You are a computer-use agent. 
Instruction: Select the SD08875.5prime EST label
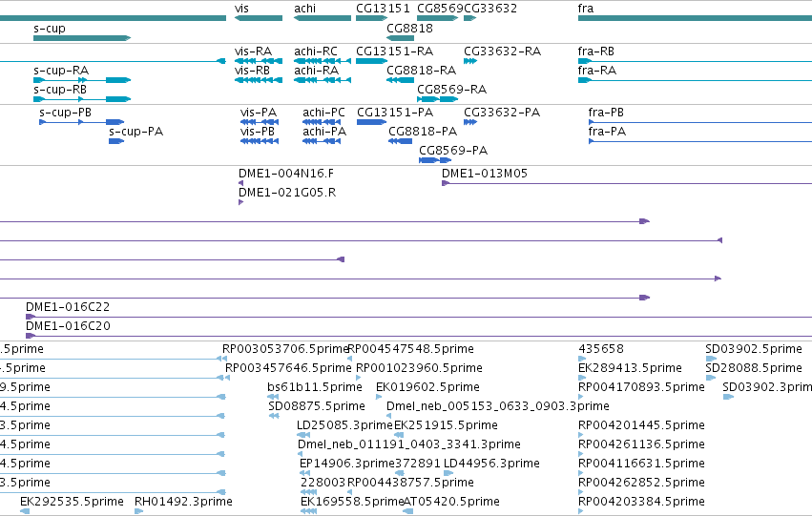click(x=317, y=406)
